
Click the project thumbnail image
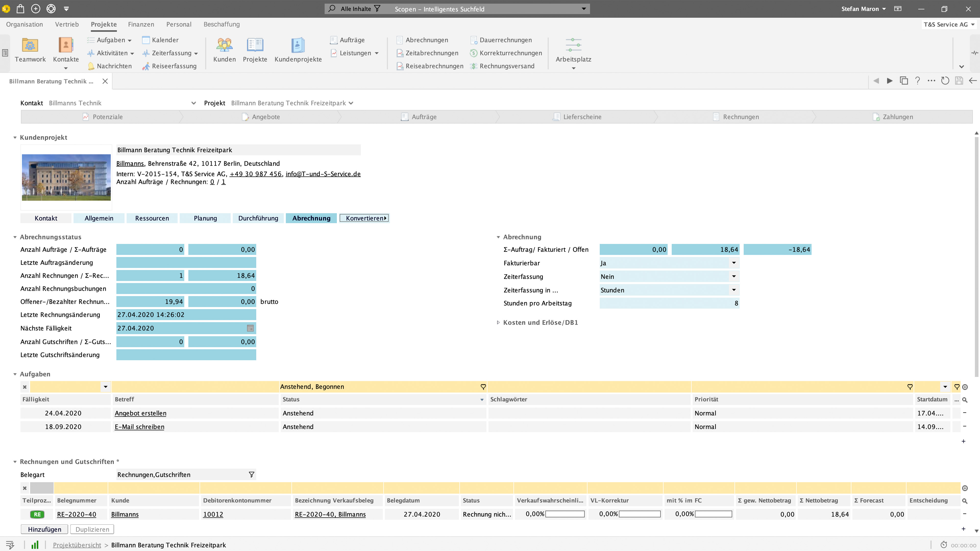(65, 177)
